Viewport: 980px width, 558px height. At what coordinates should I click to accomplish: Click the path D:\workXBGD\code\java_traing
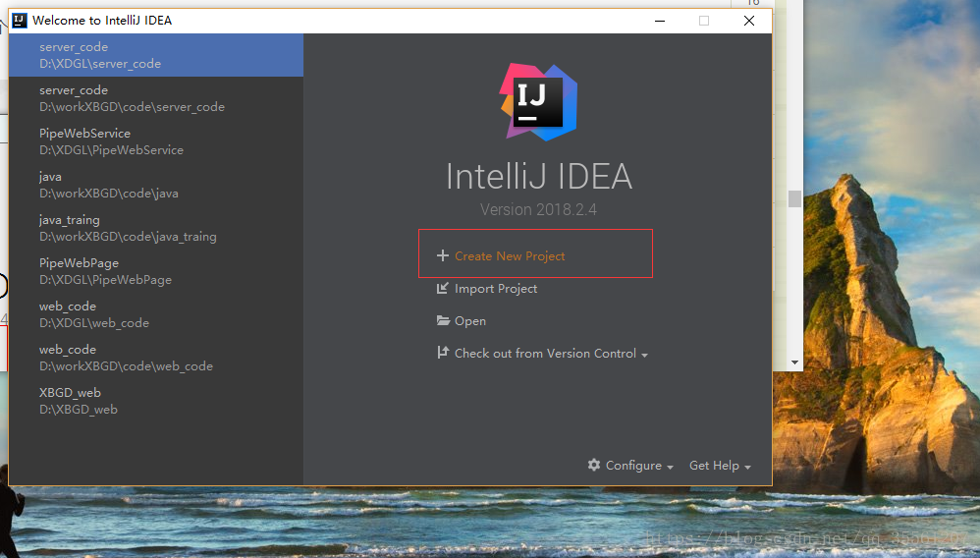coord(128,237)
